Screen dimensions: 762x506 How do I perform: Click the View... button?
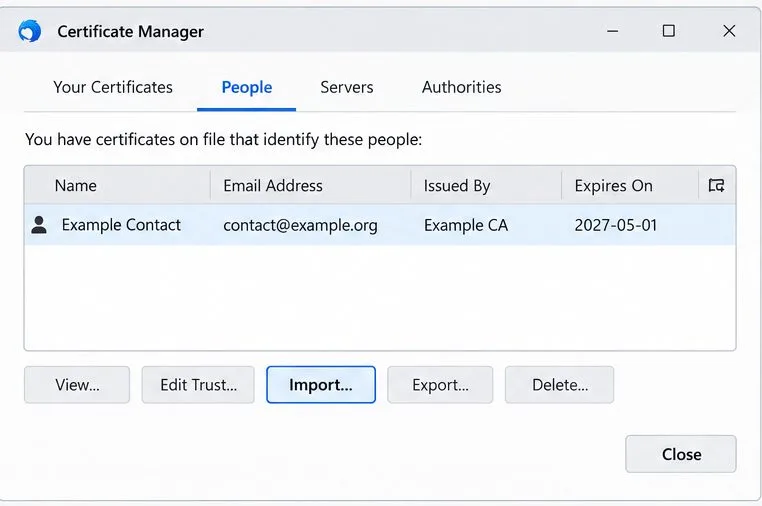tap(77, 384)
